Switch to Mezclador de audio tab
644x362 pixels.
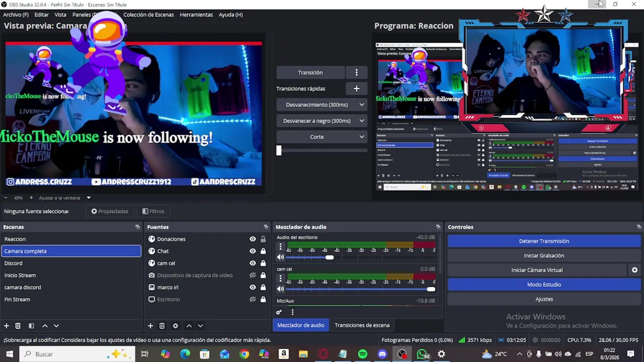tap(300, 325)
